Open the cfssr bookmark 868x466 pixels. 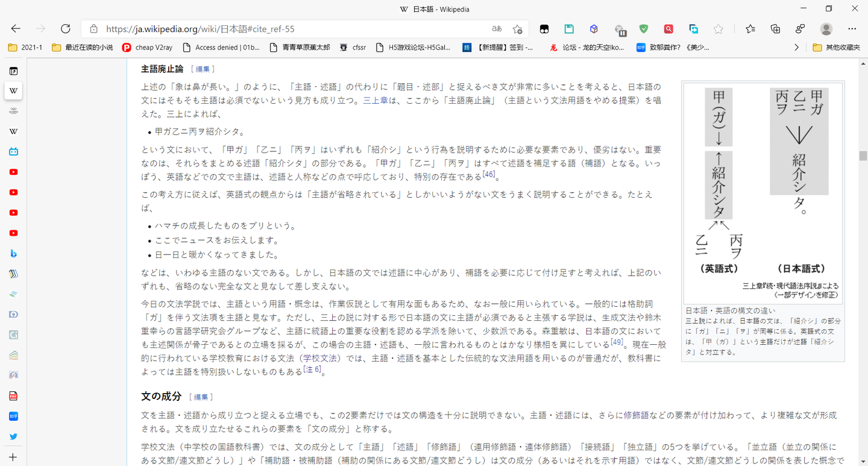[x=353, y=47]
